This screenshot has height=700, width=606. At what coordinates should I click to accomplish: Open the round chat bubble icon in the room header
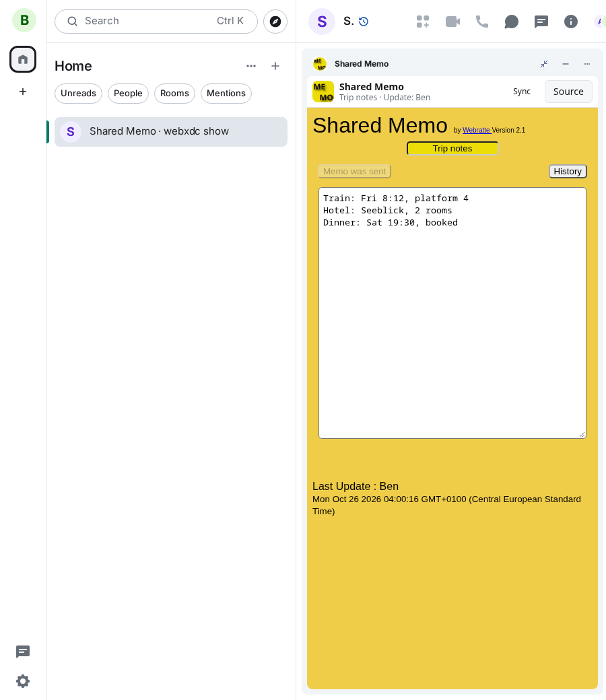point(511,22)
